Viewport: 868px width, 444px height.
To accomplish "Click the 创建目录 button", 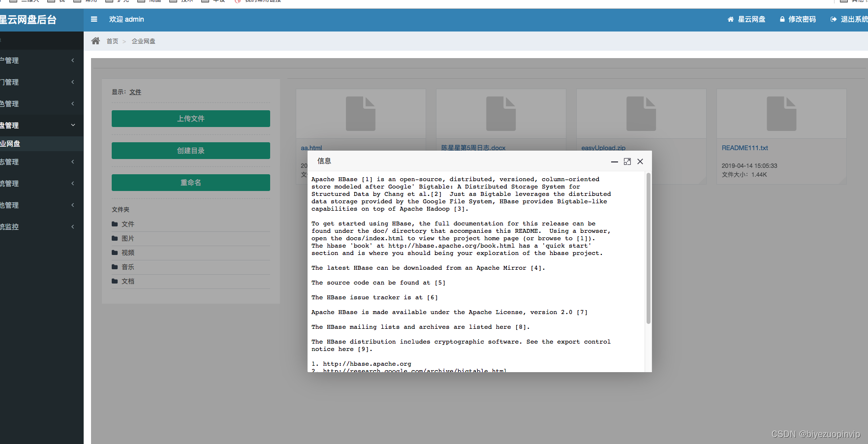I will (191, 151).
